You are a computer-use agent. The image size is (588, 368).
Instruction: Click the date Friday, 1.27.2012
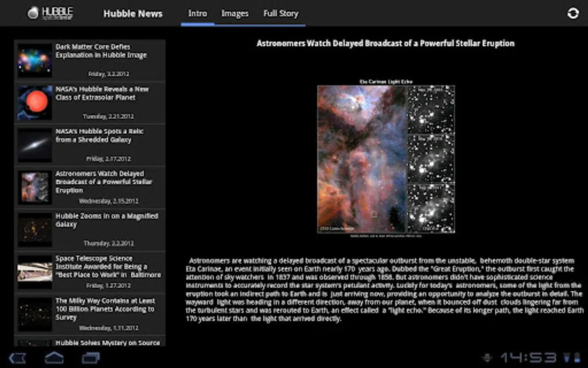click(108, 285)
